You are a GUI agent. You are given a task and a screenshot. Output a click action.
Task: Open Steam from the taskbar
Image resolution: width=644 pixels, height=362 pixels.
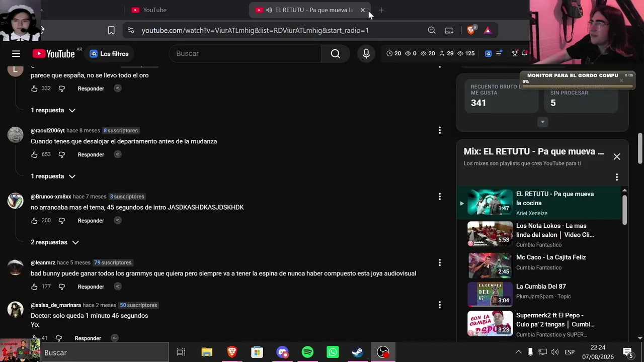tap(358, 352)
